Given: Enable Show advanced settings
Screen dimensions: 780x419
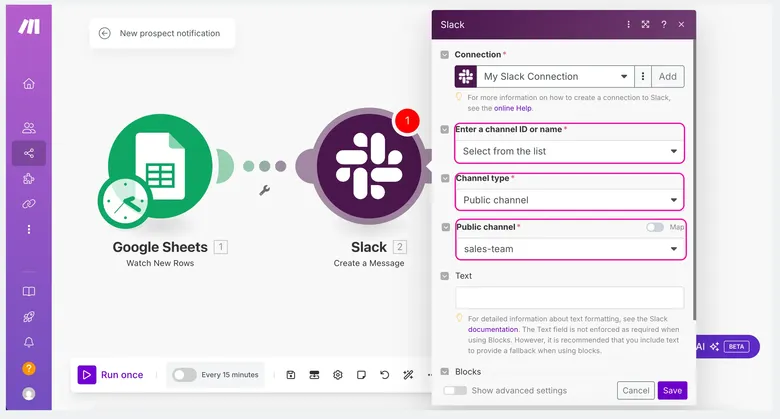Looking at the screenshot, I should click(455, 391).
